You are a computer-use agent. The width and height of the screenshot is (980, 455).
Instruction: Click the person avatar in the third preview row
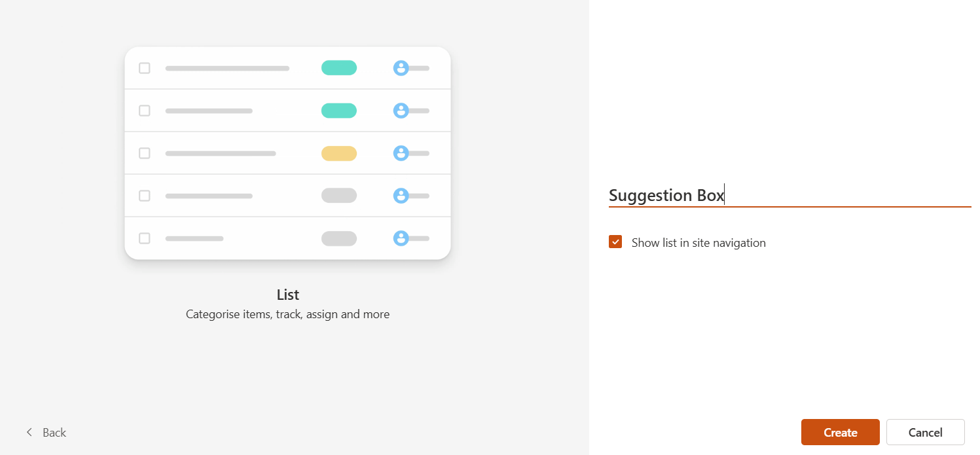click(401, 153)
